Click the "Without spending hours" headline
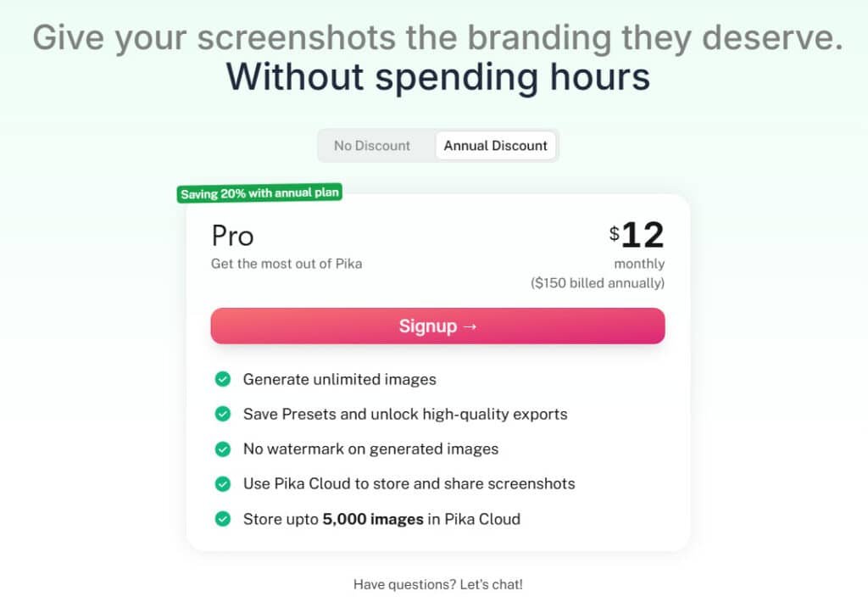The height and width of the screenshot is (602, 868). pos(437,76)
